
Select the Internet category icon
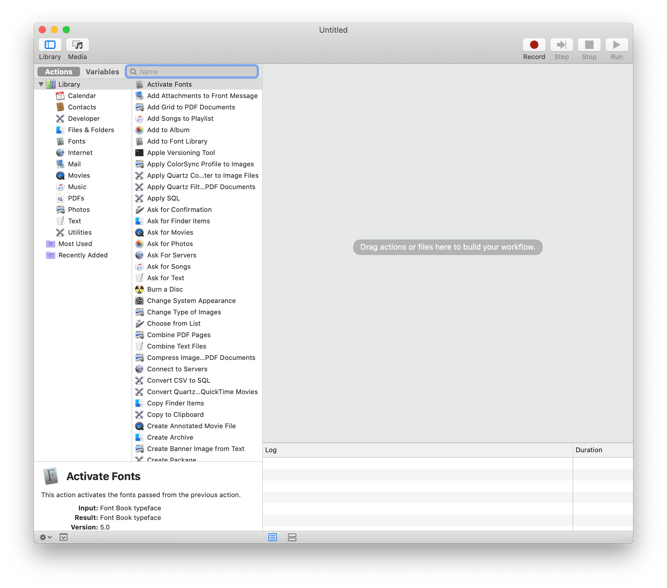coord(60,153)
